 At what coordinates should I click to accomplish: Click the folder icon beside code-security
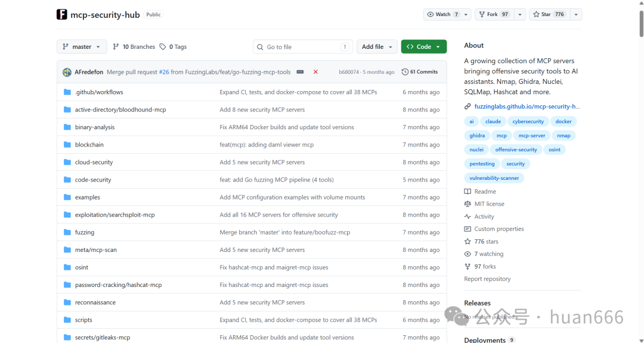67,180
